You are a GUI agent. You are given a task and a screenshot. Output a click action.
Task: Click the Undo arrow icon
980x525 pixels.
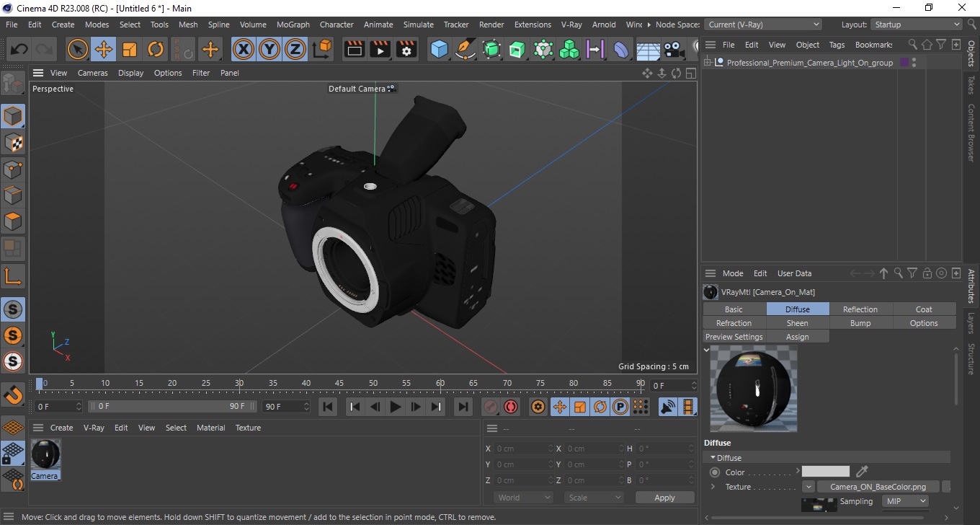click(x=19, y=50)
